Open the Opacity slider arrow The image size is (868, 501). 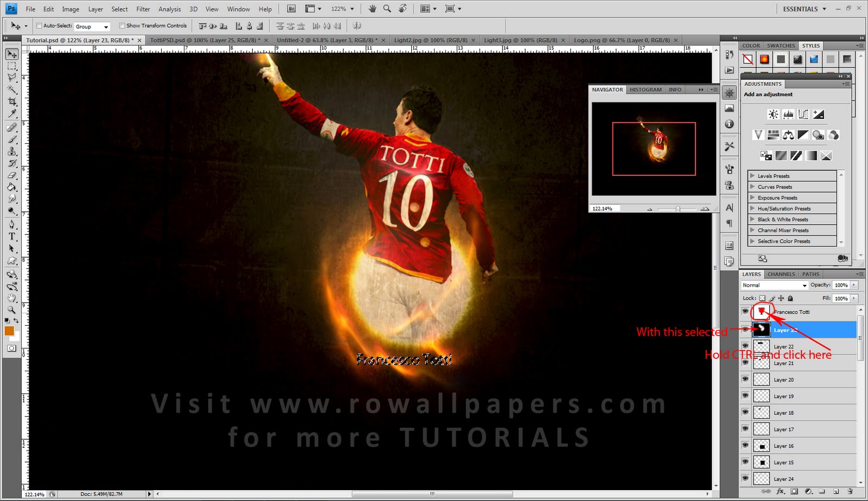point(854,285)
